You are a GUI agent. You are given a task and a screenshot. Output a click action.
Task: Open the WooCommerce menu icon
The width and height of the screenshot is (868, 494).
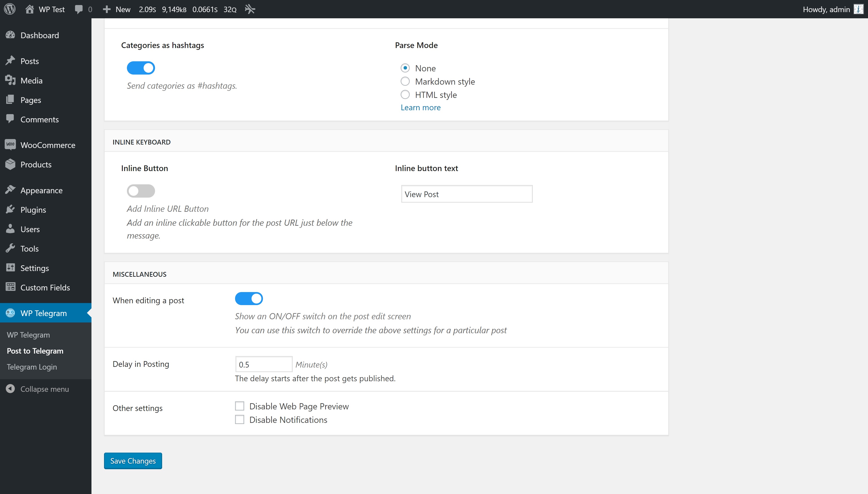coord(10,145)
